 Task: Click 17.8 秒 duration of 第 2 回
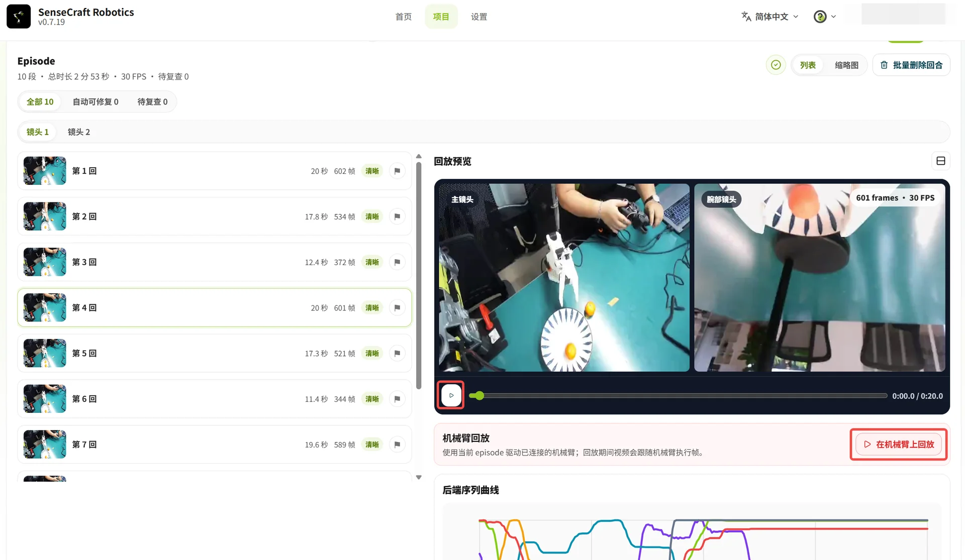click(x=316, y=217)
